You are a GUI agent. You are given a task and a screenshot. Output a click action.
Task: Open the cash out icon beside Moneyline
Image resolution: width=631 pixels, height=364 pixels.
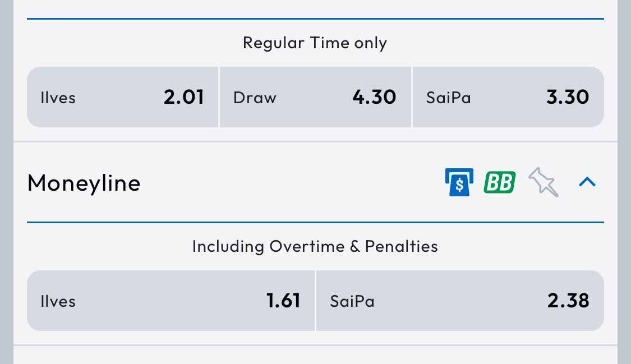click(x=459, y=182)
